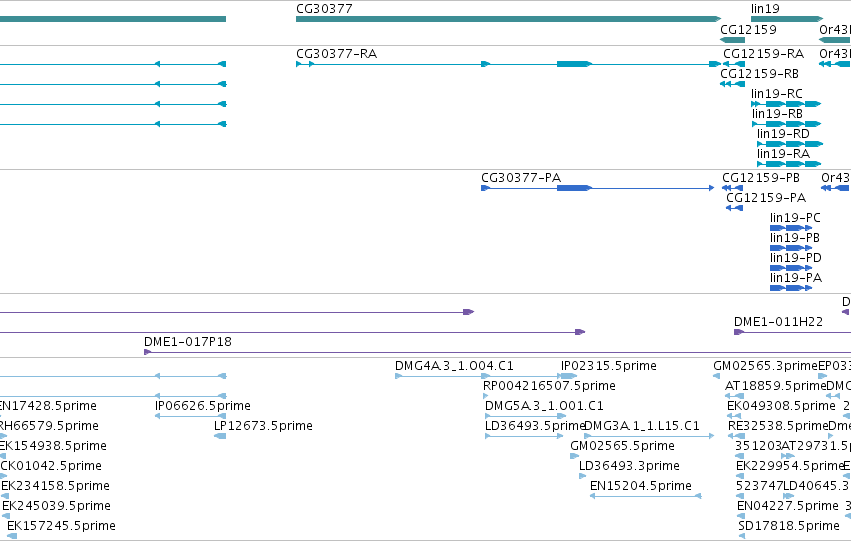Select the DMG5A3_1.001.C1 feature
Screen dimensions: 851x541
525,416
